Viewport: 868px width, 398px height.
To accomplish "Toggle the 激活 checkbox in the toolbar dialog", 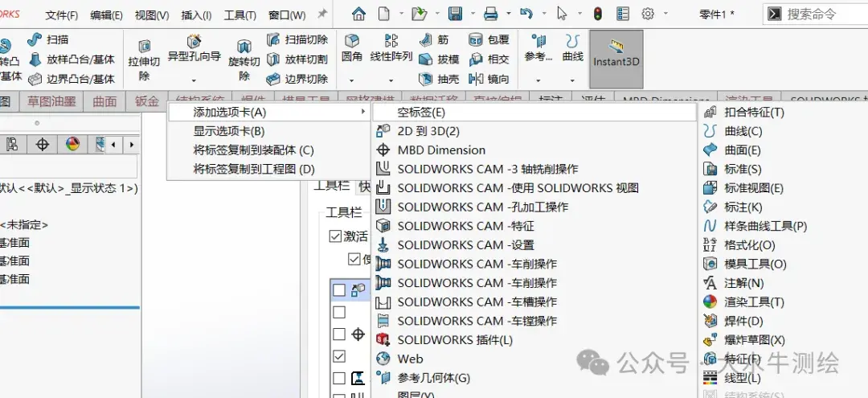I will click(x=335, y=236).
